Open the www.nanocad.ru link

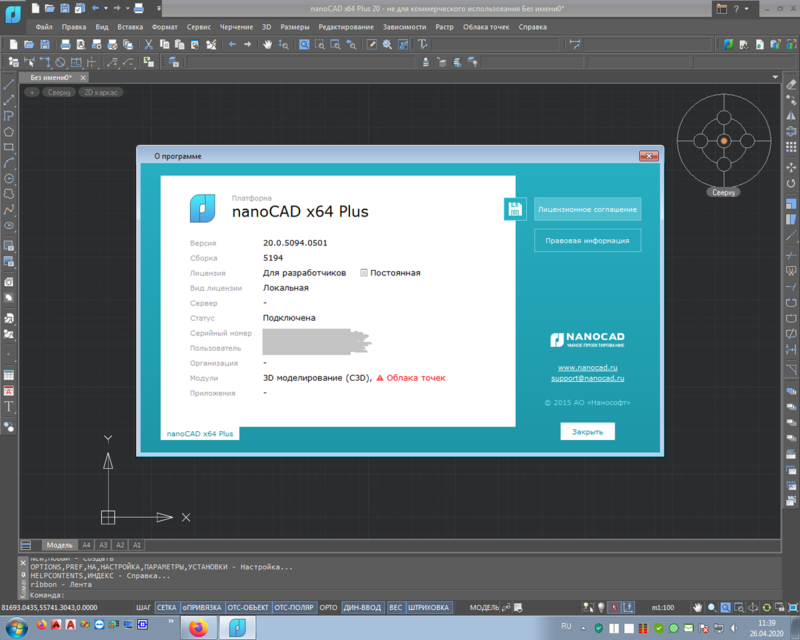click(x=587, y=367)
